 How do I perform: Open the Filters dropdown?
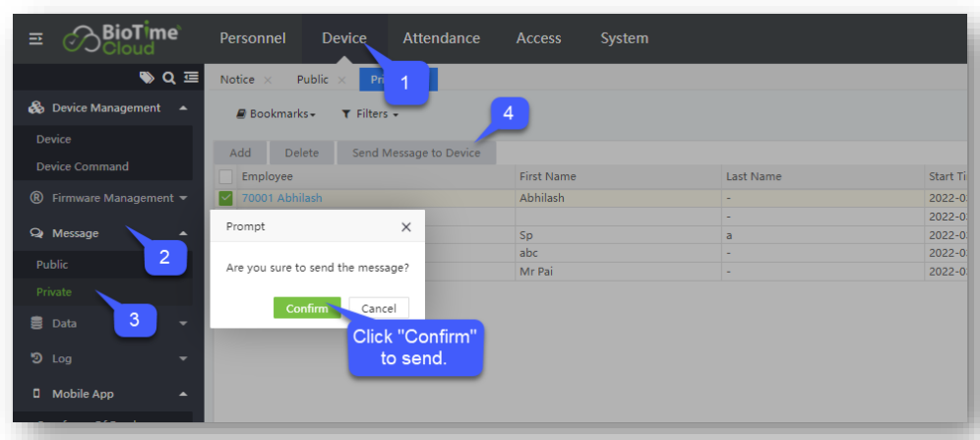370,114
